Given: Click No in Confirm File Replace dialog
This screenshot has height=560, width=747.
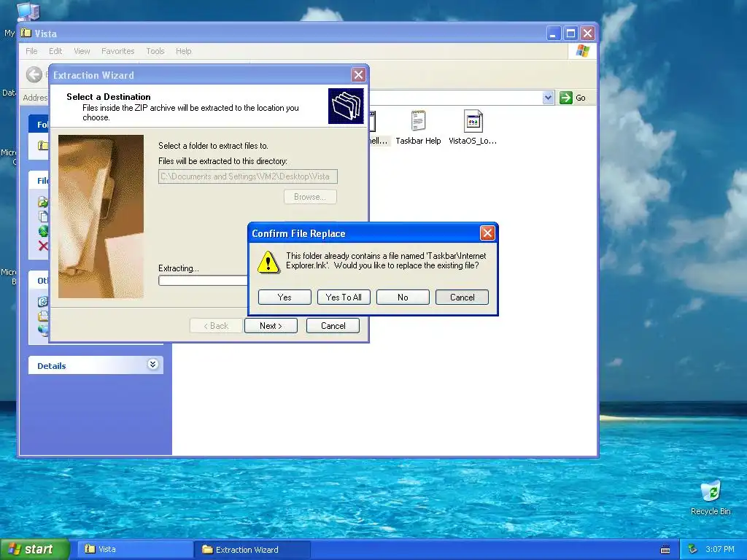Looking at the screenshot, I should (403, 297).
